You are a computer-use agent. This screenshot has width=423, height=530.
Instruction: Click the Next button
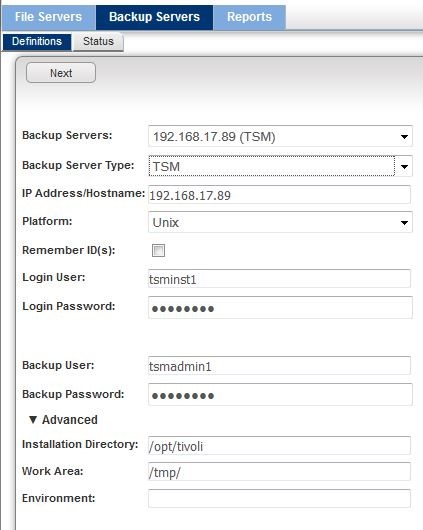[x=61, y=73]
